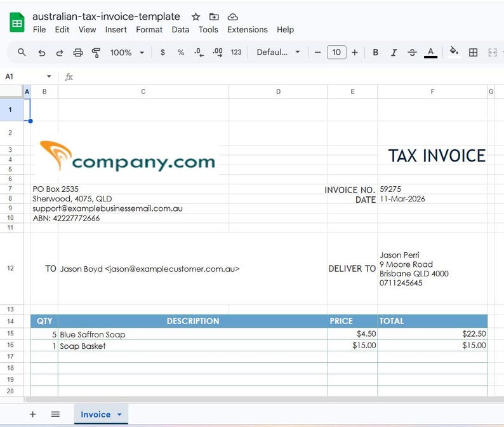
Task: Open the Google Sheets home icon
Action: [17, 22]
